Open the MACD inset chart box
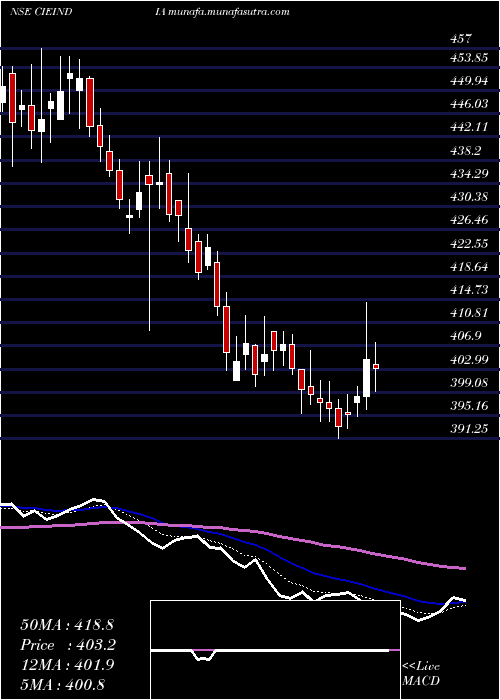Screen dimensions: 500x700 (275, 650)
